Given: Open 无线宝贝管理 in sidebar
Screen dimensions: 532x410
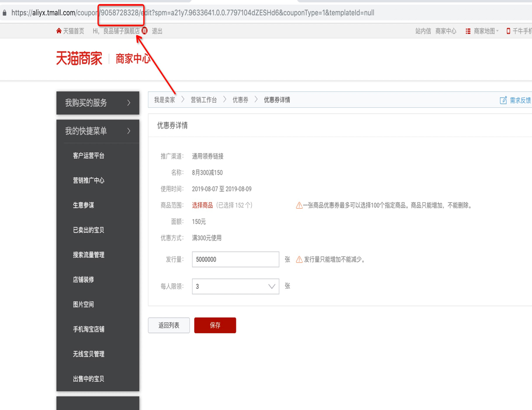Looking at the screenshot, I should click(x=89, y=353).
